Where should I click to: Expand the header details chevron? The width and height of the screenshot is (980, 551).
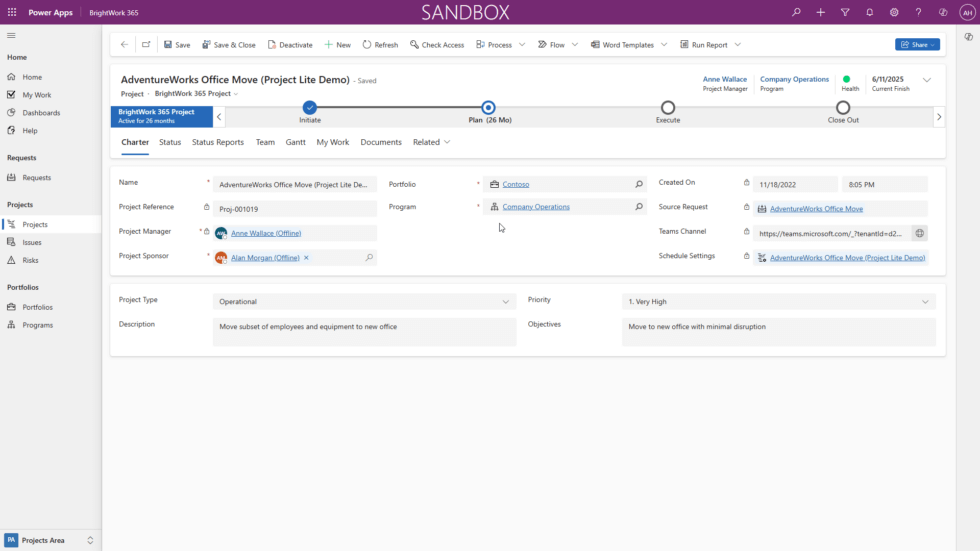click(927, 80)
